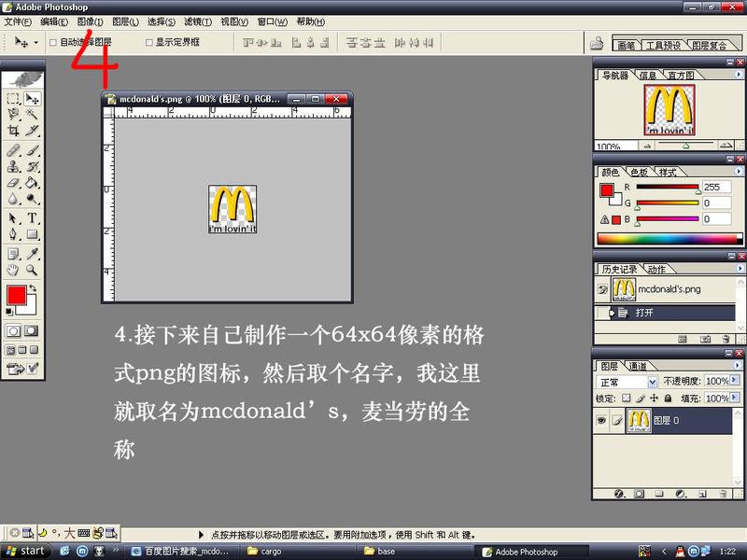Open the 不透明度 opacity slider arrow

[735, 382]
